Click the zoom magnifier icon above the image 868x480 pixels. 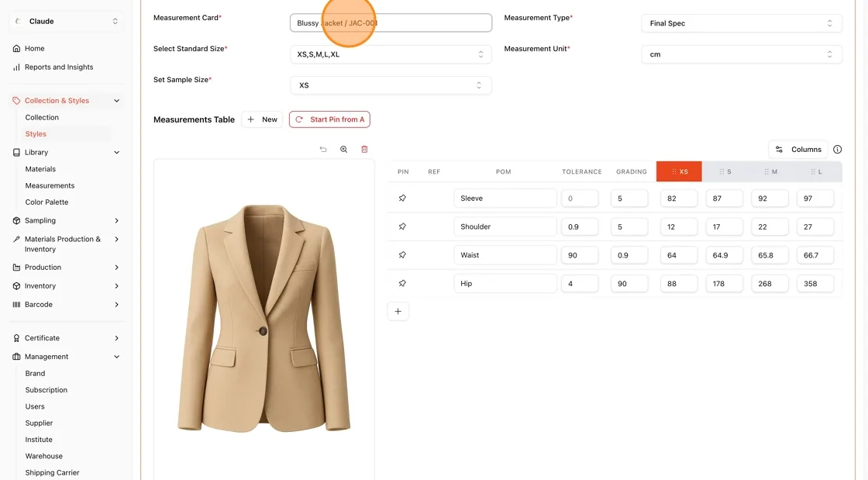[x=344, y=150]
